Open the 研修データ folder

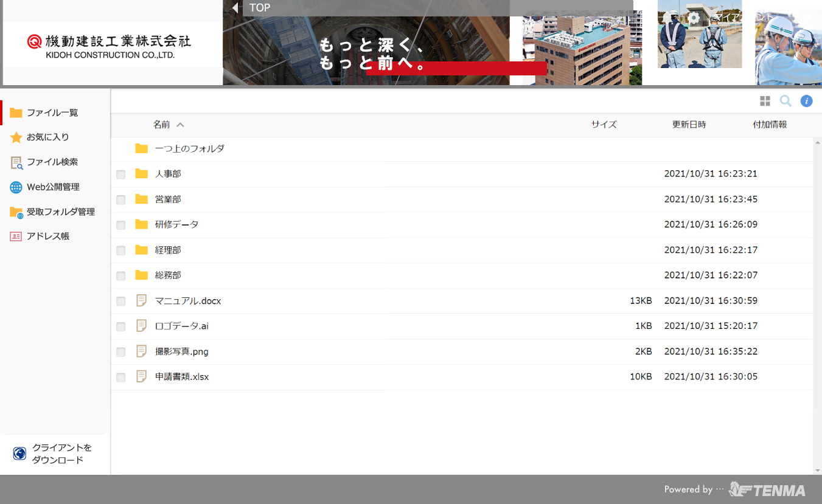176,224
